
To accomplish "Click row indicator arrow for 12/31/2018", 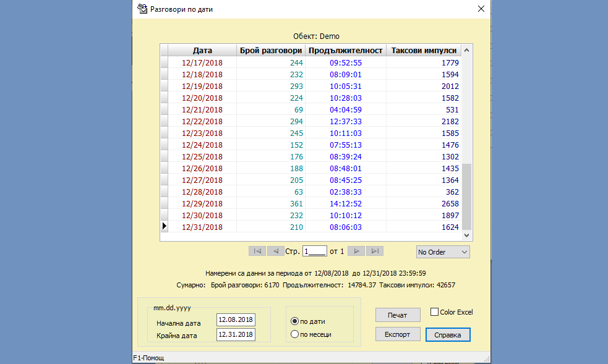I will [x=165, y=226].
